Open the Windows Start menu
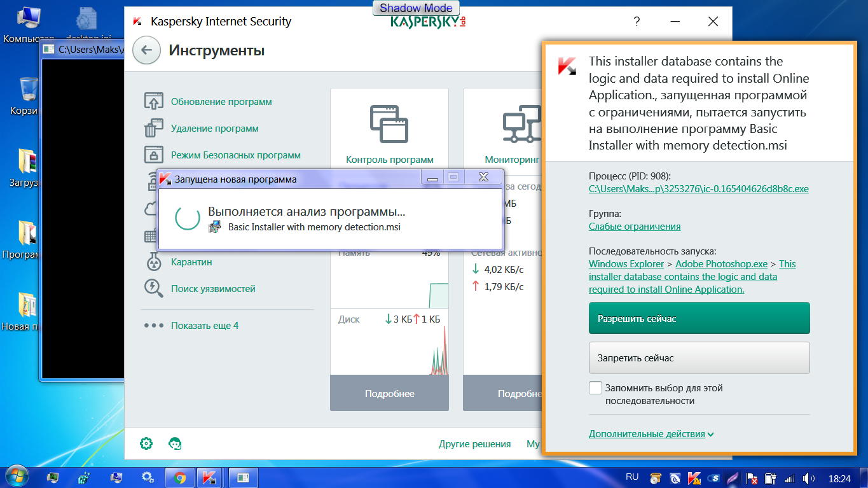The image size is (868, 488). 17,476
